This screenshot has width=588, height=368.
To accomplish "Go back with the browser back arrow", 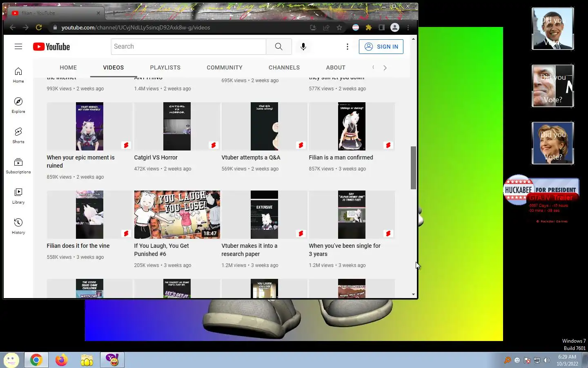I will point(13,27).
